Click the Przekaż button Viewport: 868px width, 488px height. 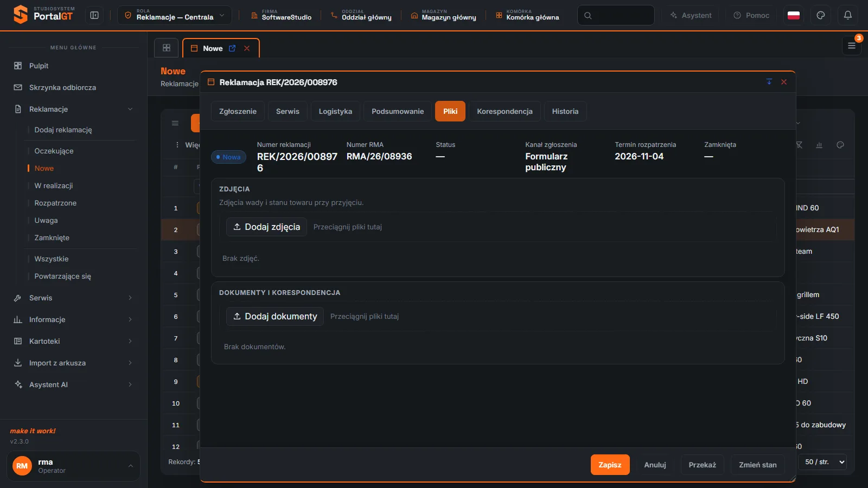click(702, 465)
